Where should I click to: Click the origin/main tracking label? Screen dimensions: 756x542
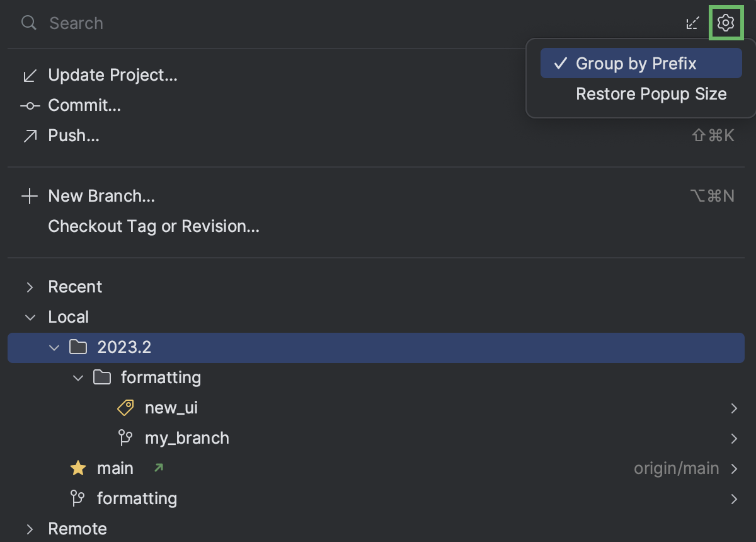(x=677, y=468)
